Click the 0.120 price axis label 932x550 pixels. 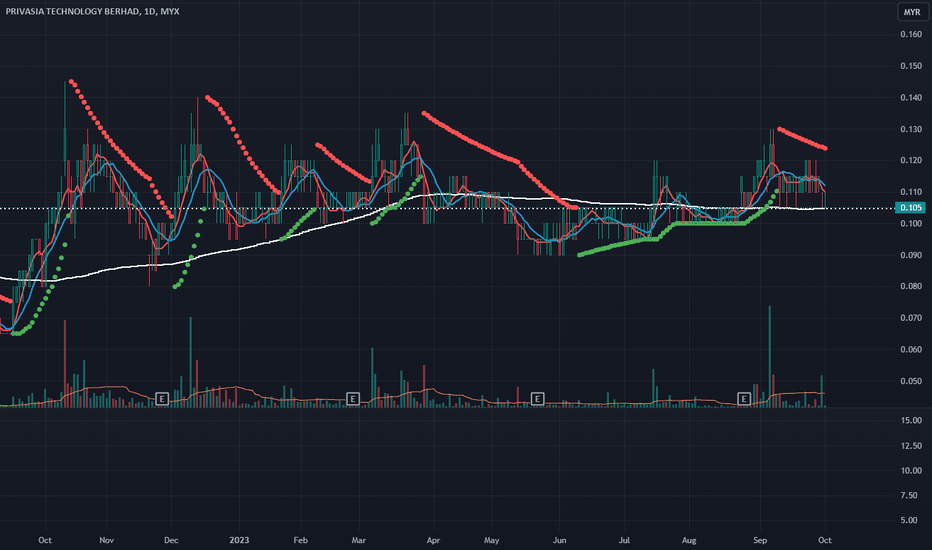(911, 161)
